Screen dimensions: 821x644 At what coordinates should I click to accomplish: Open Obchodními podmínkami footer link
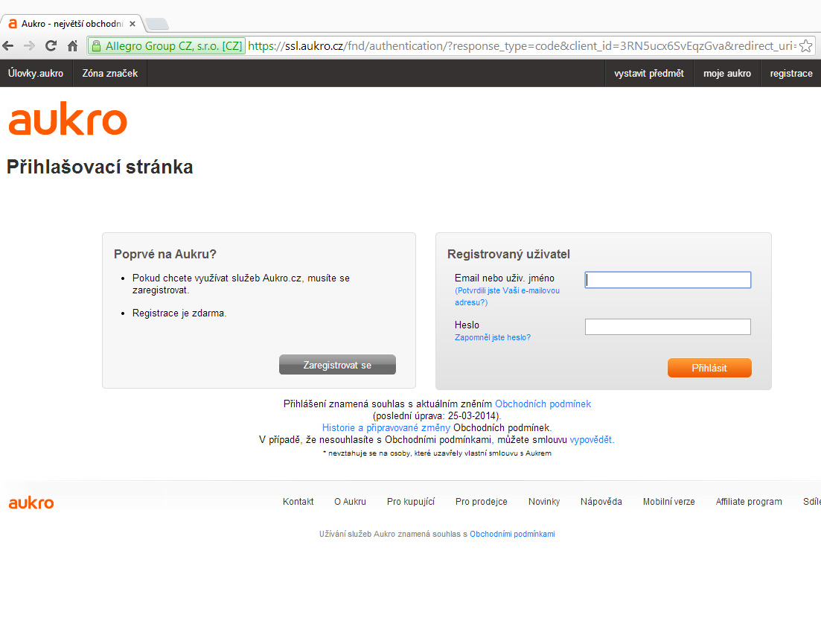click(x=512, y=534)
